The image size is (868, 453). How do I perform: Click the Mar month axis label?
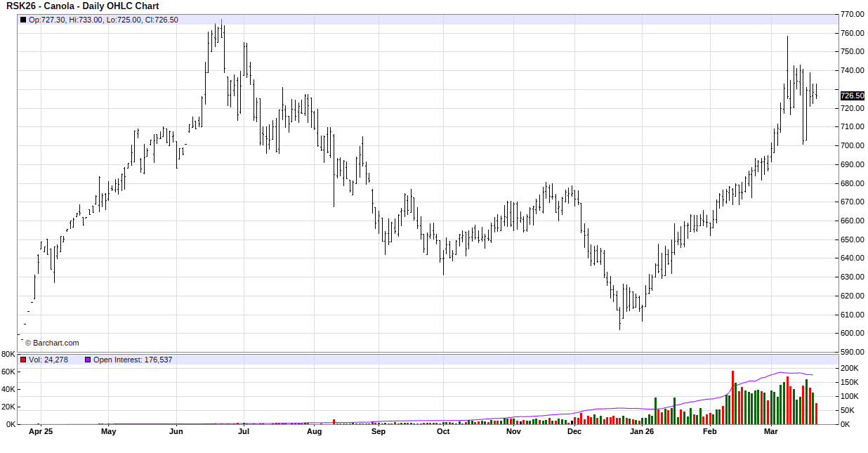coord(772,432)
